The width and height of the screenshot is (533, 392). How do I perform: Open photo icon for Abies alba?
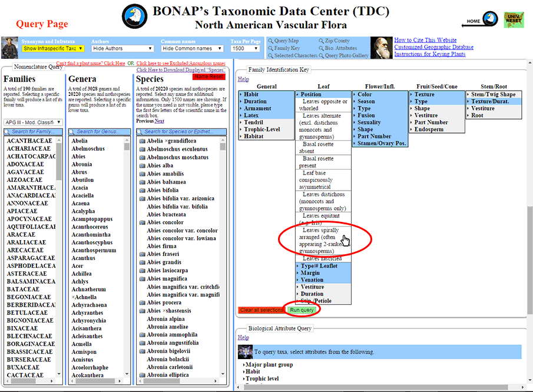tap(143, 166)
